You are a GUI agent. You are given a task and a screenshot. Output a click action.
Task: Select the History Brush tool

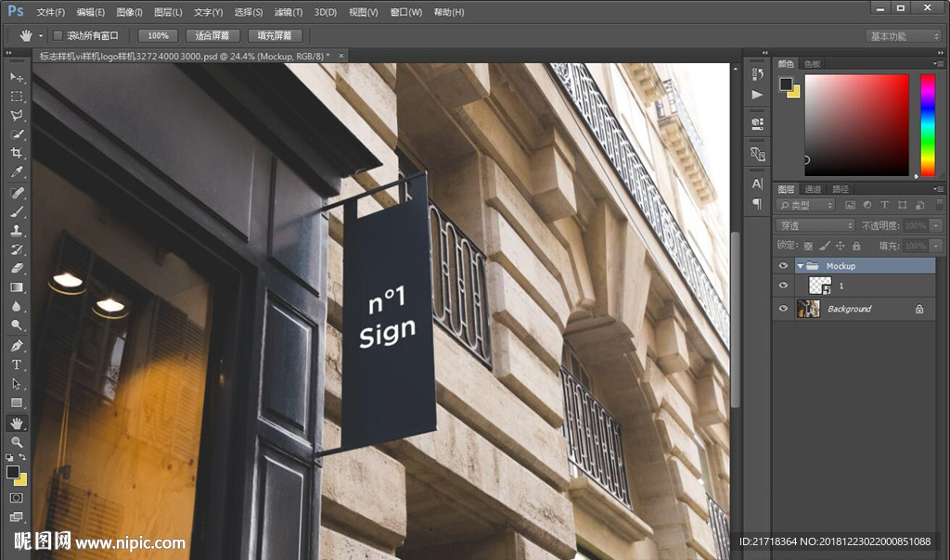[17, 248]
